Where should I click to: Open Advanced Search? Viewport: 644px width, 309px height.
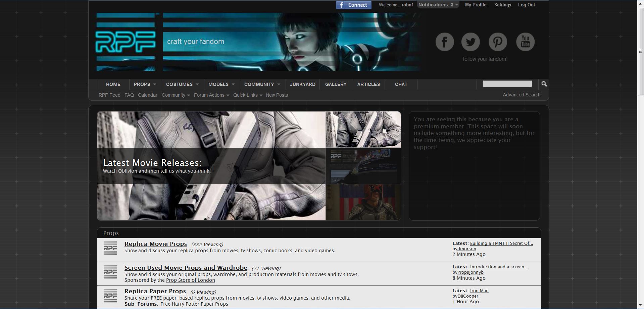(x=522, y=95)
